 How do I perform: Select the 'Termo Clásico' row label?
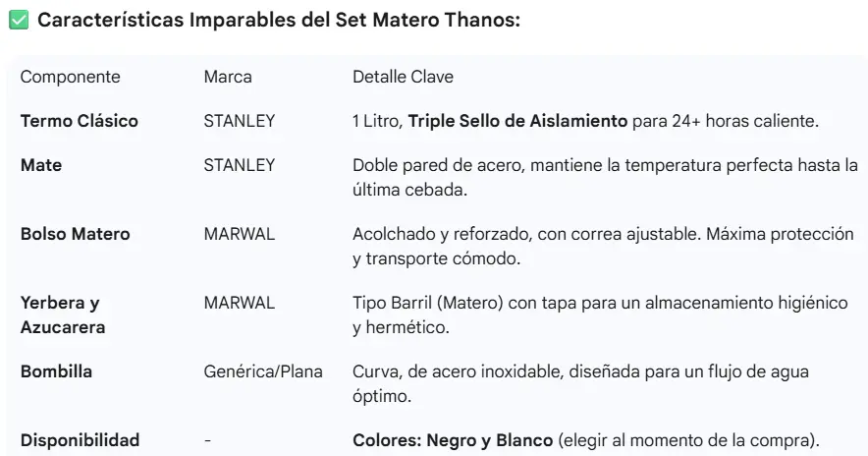pyautogui.click(x=80, y=121)
